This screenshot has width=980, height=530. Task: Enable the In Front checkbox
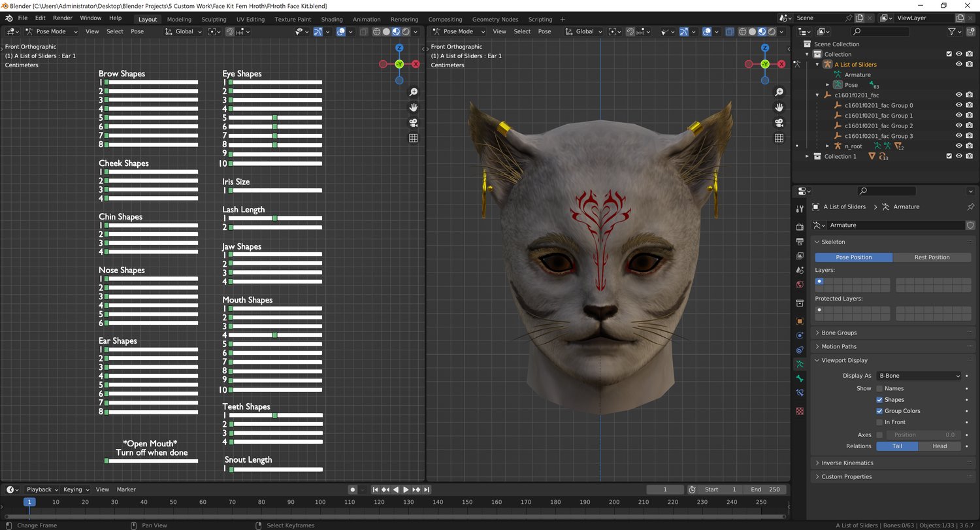pos(879,422)
